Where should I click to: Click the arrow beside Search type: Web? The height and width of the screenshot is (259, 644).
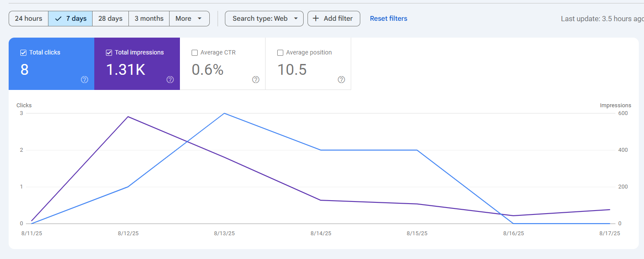[296, 19]
